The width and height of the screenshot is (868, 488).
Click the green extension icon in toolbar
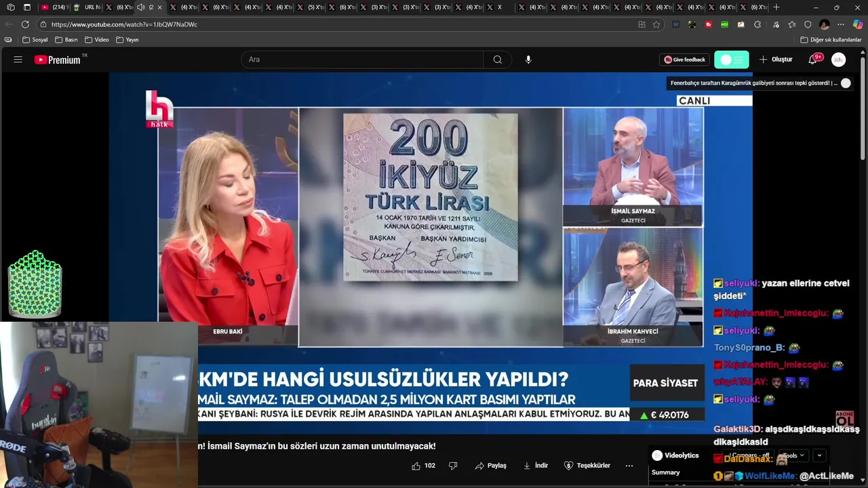coord(725,24)
